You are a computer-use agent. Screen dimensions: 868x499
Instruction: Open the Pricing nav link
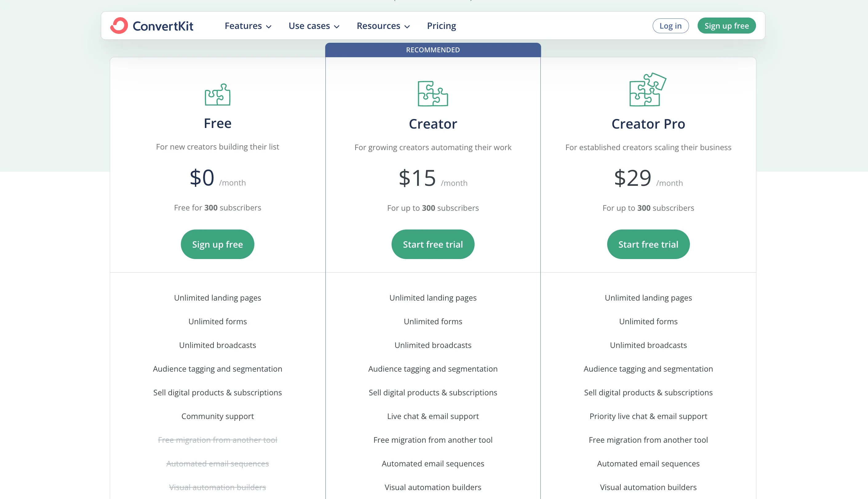pos(441,26)
